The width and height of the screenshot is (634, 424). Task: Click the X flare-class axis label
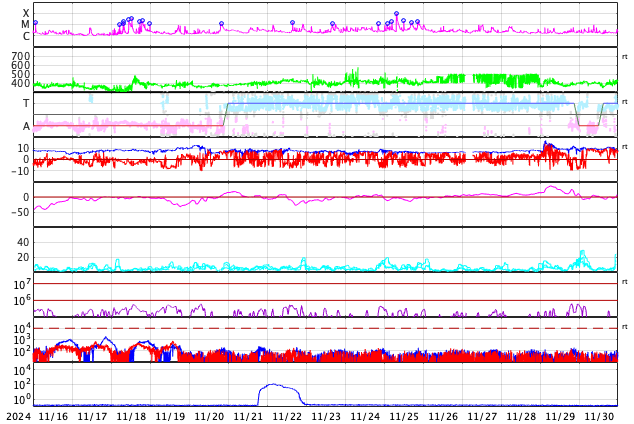pos(26,13)
